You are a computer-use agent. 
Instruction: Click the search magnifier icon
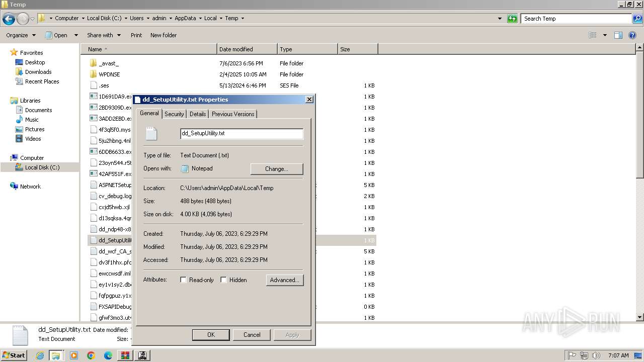637,19
